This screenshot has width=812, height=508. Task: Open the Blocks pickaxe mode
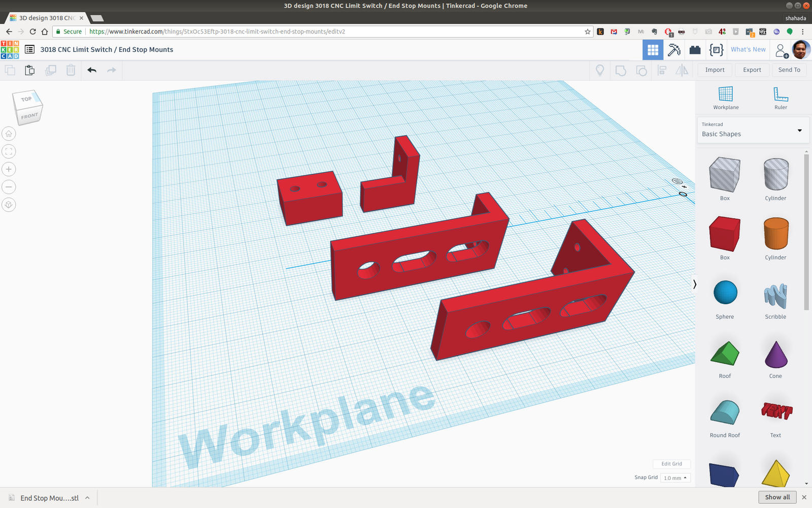click(674, 50)
